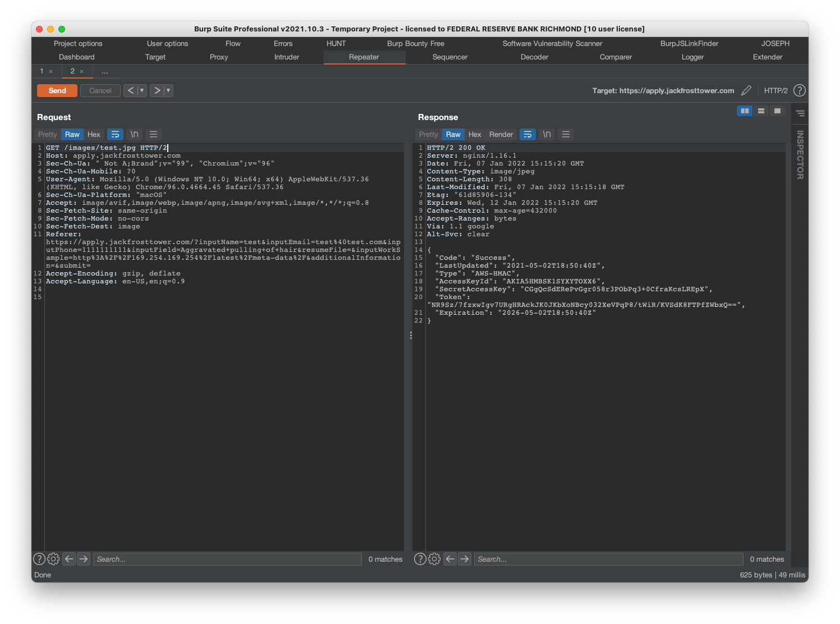The height and width of the screenshot is (624, 840).
Task: Open the Response Render view
Action: 501,134
